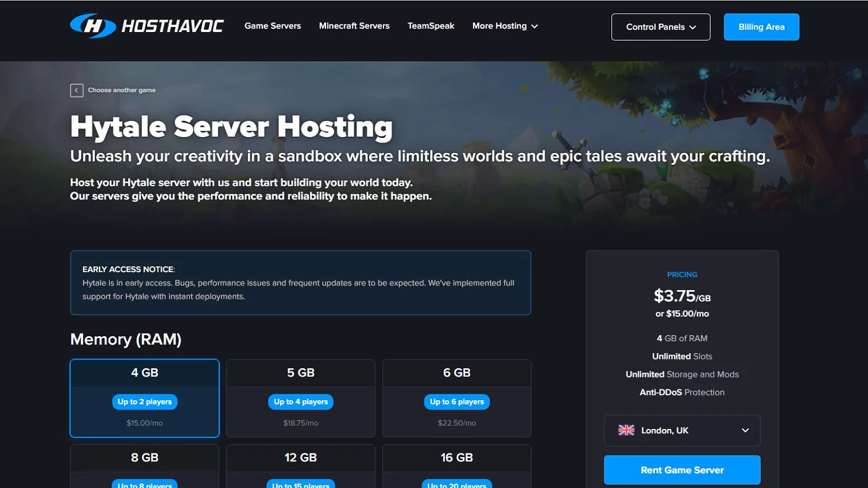
Task: Select the 8 GB memory plan
Action: (x=144, y=466)
